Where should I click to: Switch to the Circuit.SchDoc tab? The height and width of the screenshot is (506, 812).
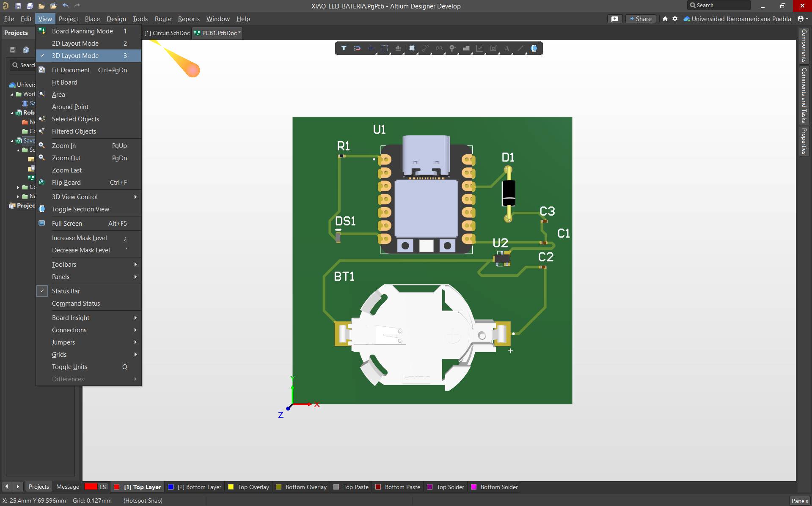[166, 33]
